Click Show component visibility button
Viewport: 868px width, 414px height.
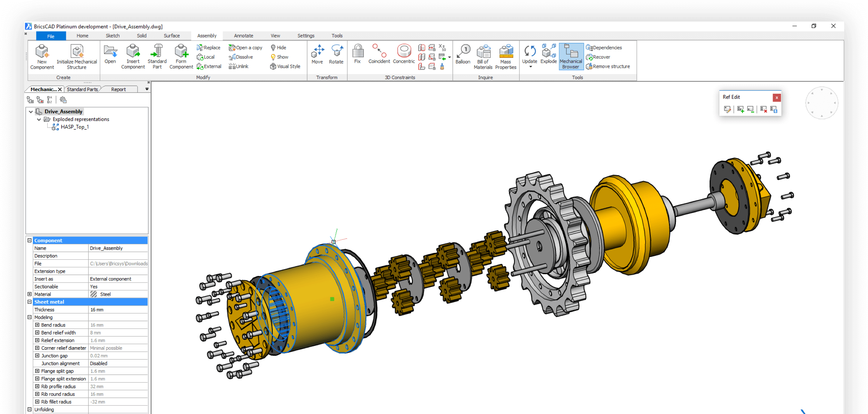coord(279,57)
